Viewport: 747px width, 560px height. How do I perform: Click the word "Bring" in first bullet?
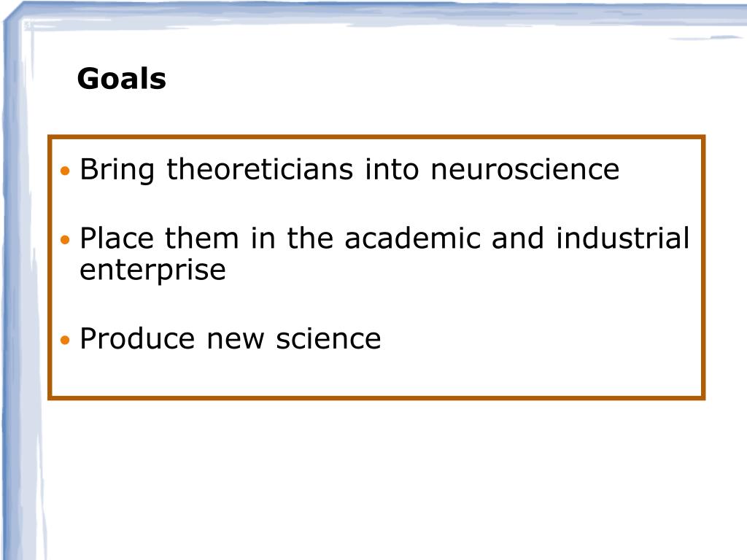(117, 170)
